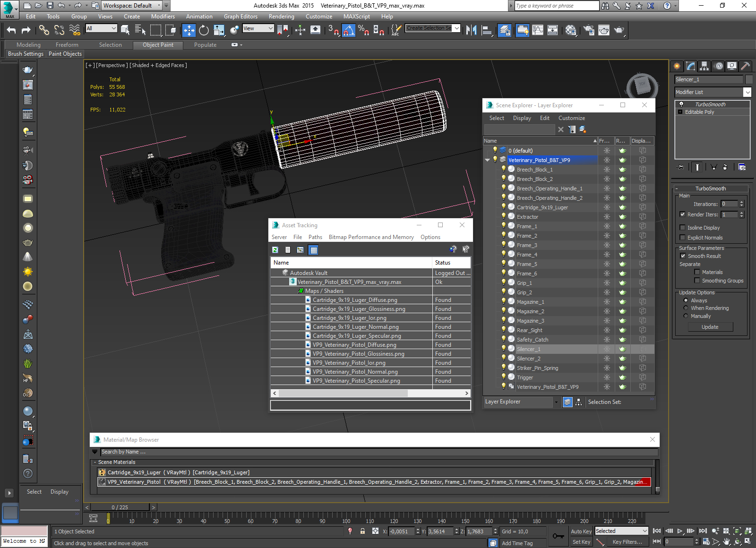The height and width of the screenshot is (548, 756).
Task: Activate the Select and Rotate tool
Action: pyautogui.click(x=204, y=30)
